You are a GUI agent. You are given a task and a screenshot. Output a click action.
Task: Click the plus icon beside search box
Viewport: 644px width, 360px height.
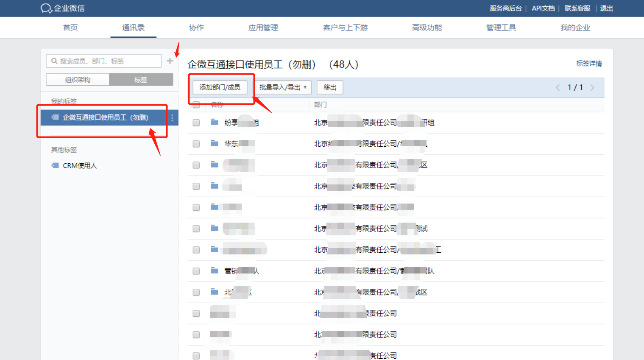170,61
